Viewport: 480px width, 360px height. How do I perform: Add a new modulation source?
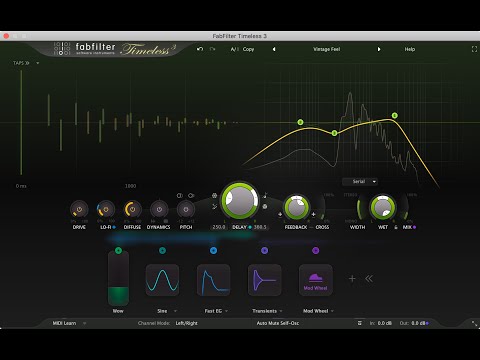[x=352, y=278]
